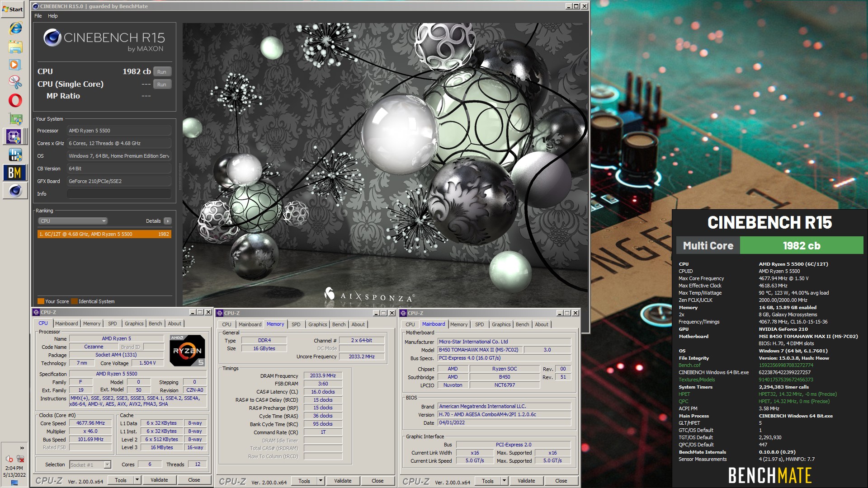Viewport: 868px width, 488px height.
Task: Click the disconnected network tray icon
Action: (x=20, y=459)
